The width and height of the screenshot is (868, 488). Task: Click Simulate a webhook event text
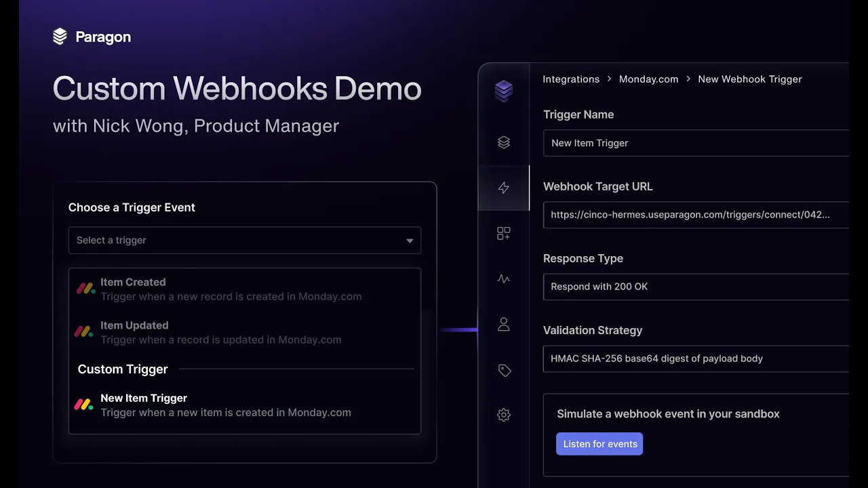tap(668, 414)
